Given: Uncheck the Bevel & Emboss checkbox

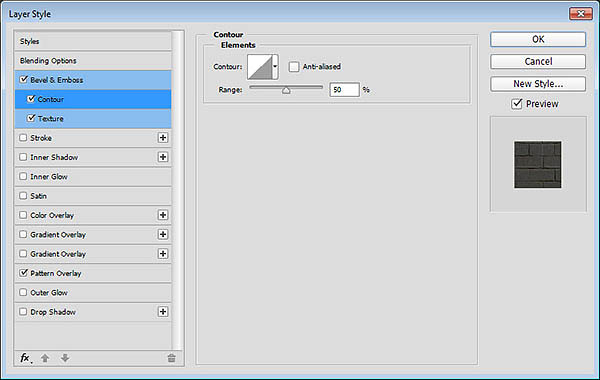Looking at the screenshot, I should pyautogui.click(x=23, y=79).
